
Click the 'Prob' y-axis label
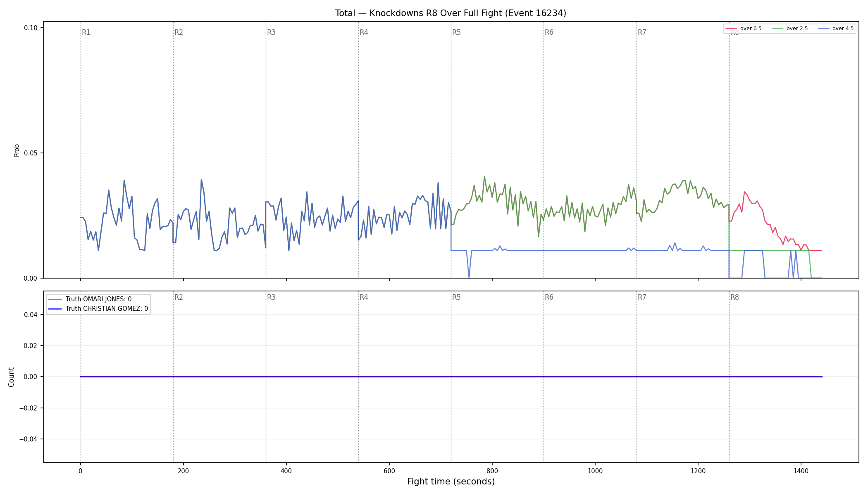pyautogui.click(x=17, y=150)
